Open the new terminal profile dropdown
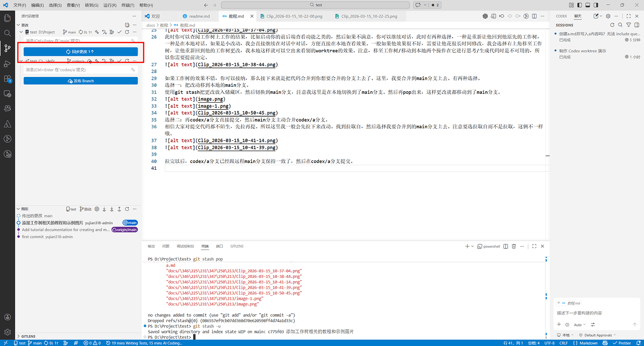Viewport: 644px width, 346px height. click(473, 246)
